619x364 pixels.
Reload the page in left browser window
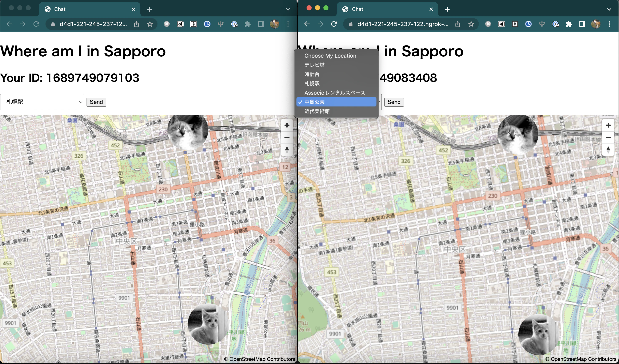pos(36,24)
